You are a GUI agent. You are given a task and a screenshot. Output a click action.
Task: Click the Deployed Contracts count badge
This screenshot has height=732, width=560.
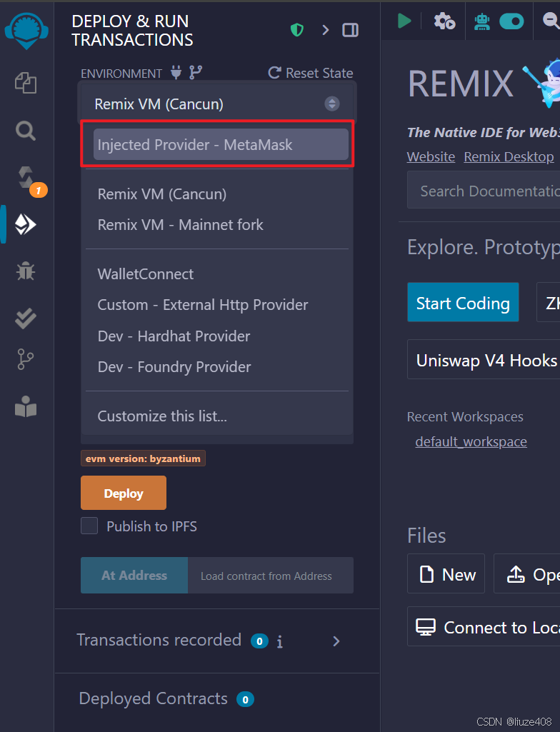(245, 699)
